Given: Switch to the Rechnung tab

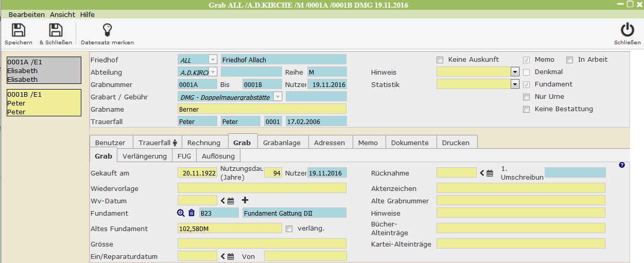Looking at the screenshot, I should (x=203, y=143).
